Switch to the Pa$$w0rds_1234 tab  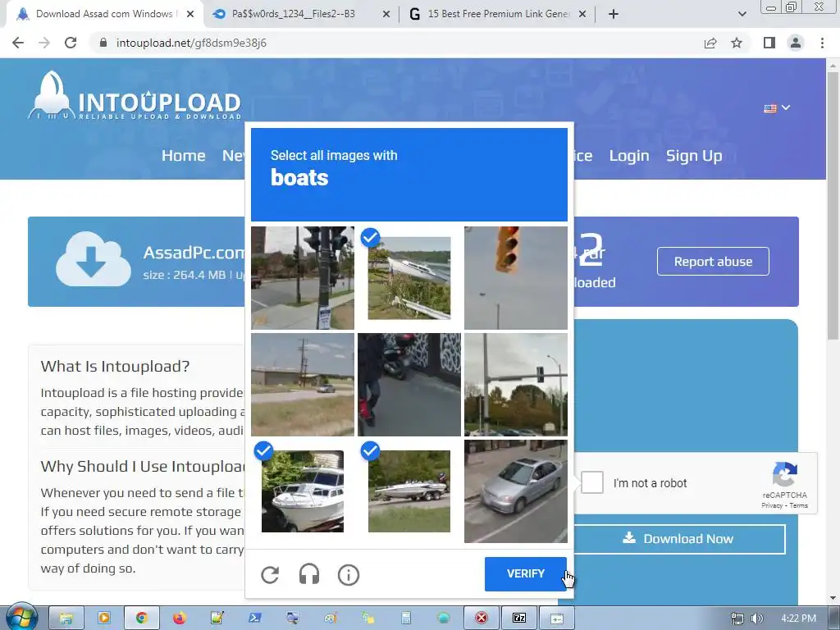(300, 15)
